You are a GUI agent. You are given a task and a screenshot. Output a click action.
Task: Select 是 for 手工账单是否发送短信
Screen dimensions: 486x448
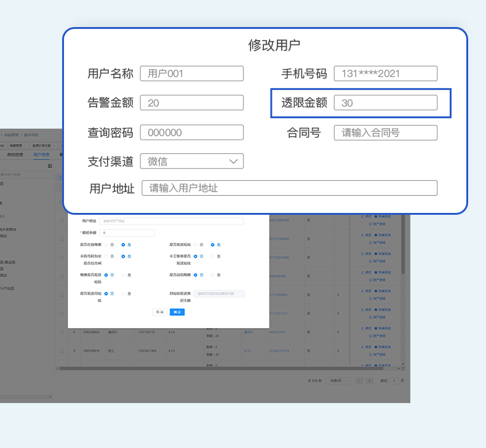(212, 256)
